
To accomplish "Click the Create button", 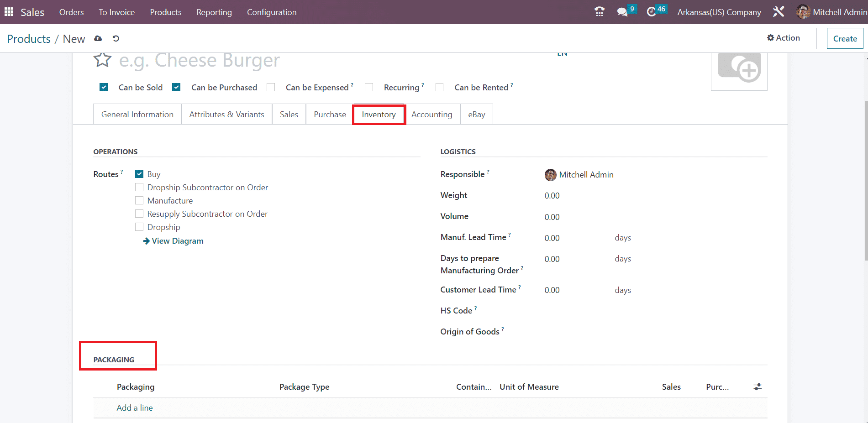I will (x=845, y=39).
